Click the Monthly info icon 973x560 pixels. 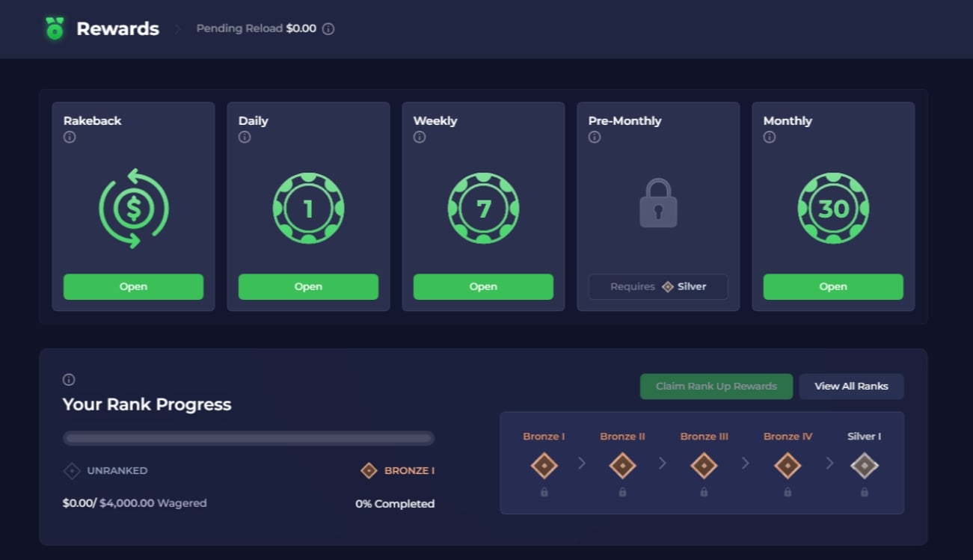pyautogui.click(x=770, y=138)
